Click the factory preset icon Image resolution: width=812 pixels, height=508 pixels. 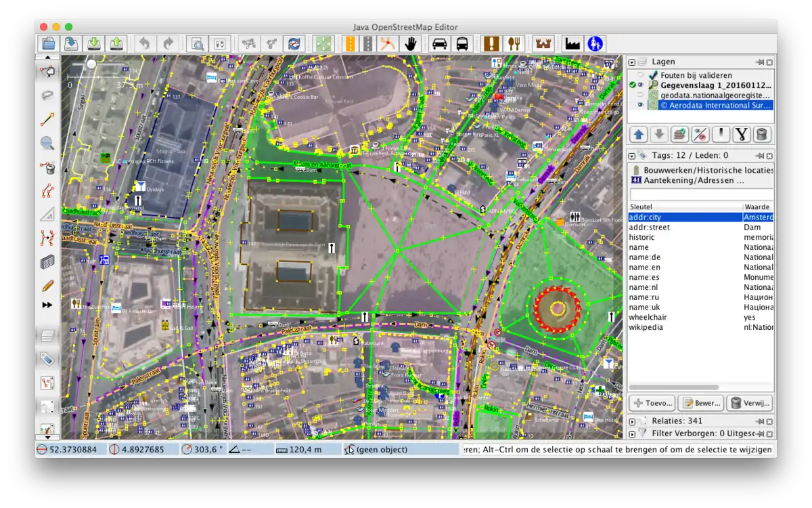coord(572,44)
